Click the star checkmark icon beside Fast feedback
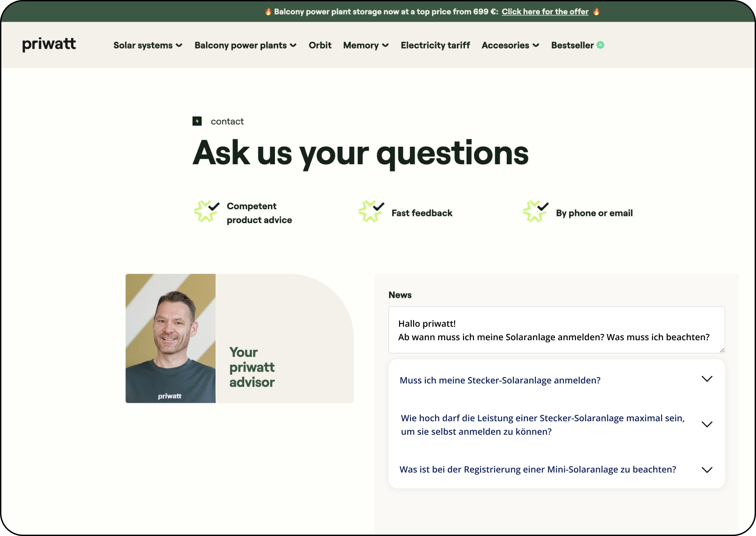The image size is (756, 536). pos(371,212)
